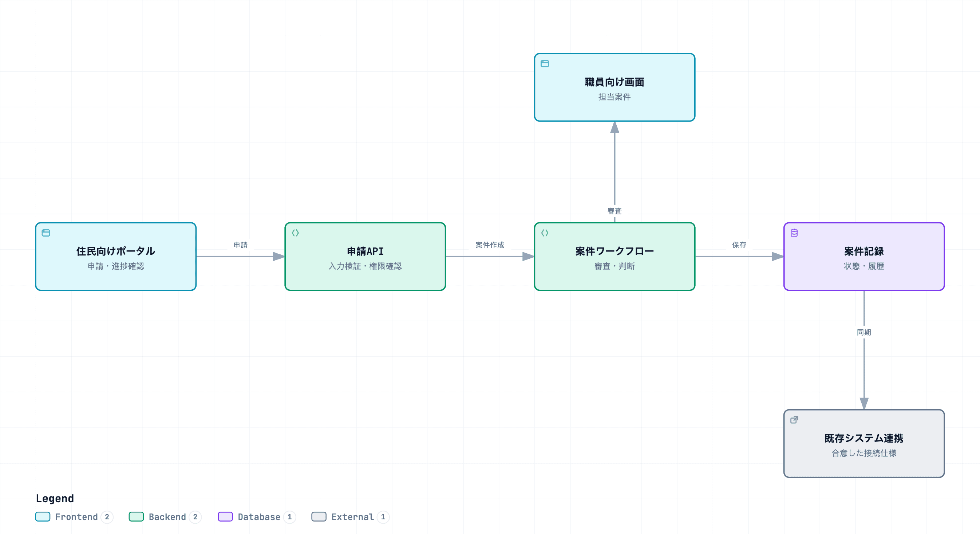Click the window icon on 住民向けポータル node
This screenshot has height=535, width=980.
click(46, 233)
